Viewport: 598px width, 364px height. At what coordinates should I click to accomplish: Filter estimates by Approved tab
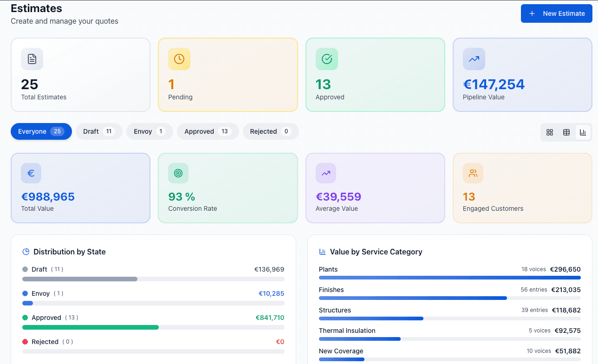(x=208, y=131)
